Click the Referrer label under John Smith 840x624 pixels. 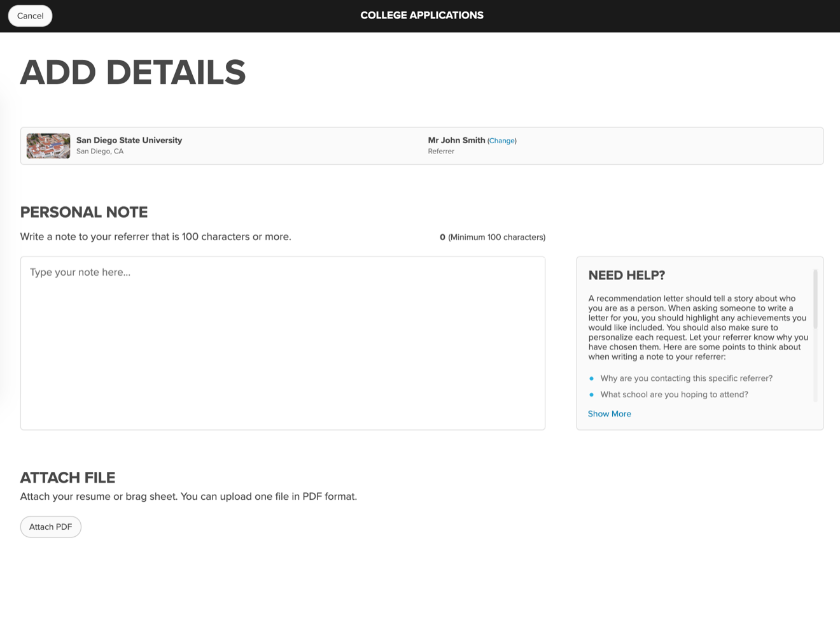(x=441, y=152)
